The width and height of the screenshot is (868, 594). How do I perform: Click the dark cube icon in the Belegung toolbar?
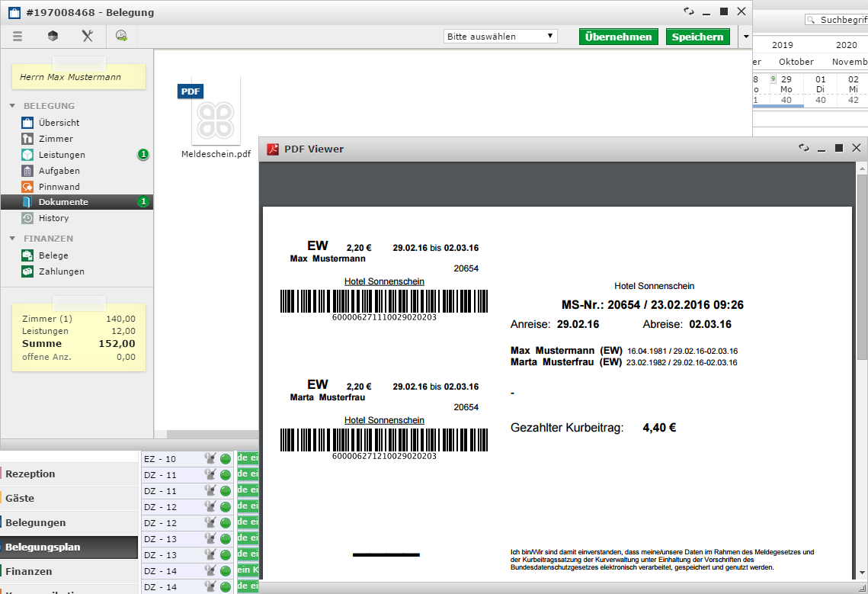53,36
